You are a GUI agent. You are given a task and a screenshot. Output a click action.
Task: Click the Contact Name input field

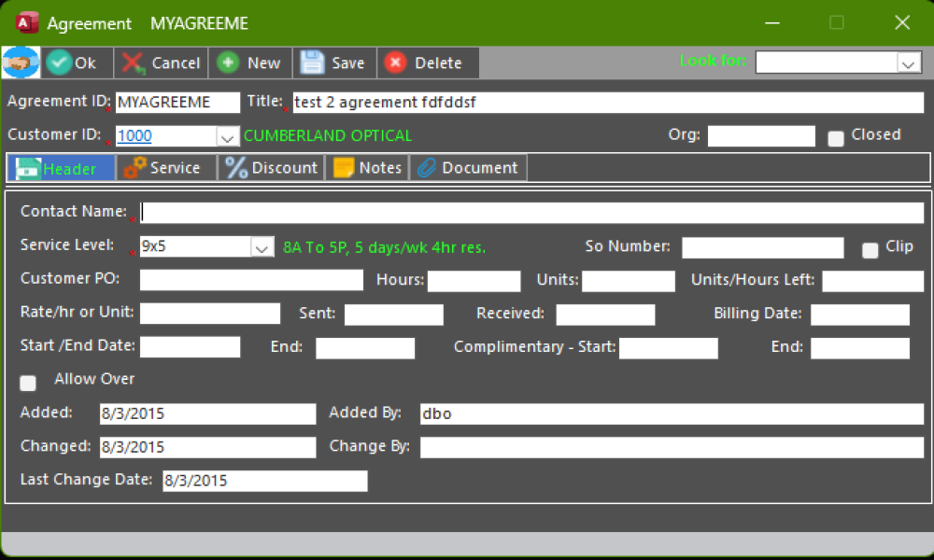click(531, 213)
